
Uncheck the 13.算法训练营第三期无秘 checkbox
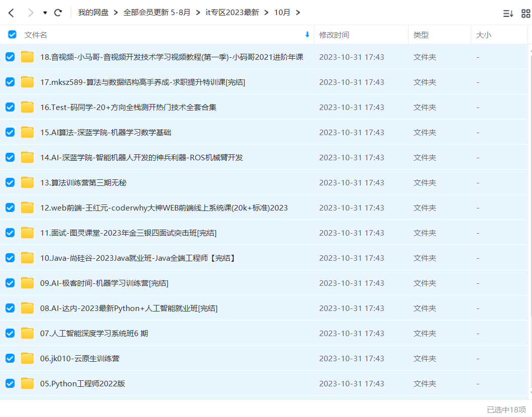(x=10, y=182)
